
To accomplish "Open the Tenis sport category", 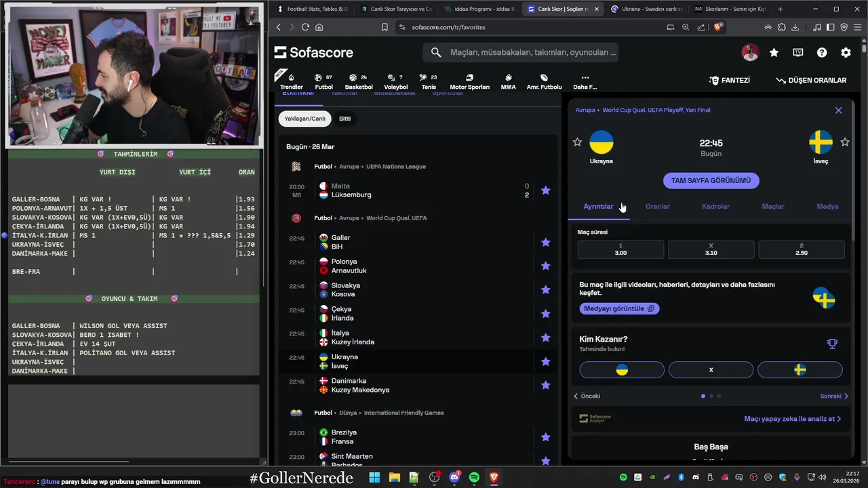I will (x=429, y=81).
